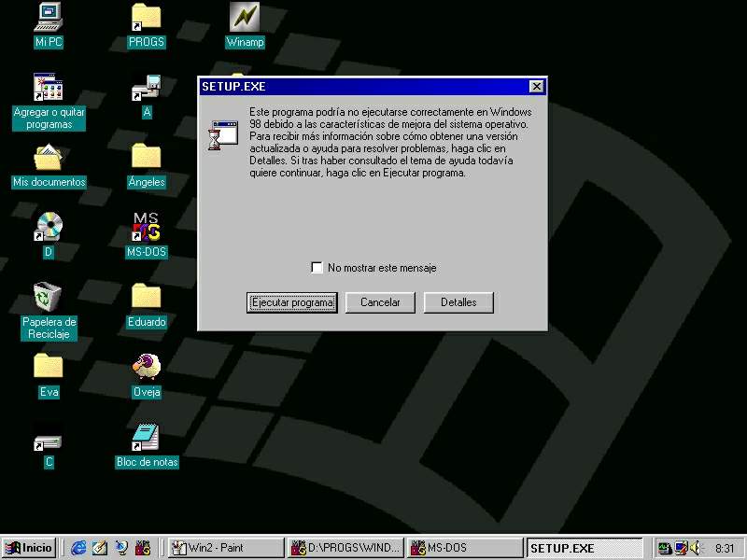Viewport: 747px width, 560px height.
Task: Launch Internet Explorer from quick launch
Action: click(78, 548)
